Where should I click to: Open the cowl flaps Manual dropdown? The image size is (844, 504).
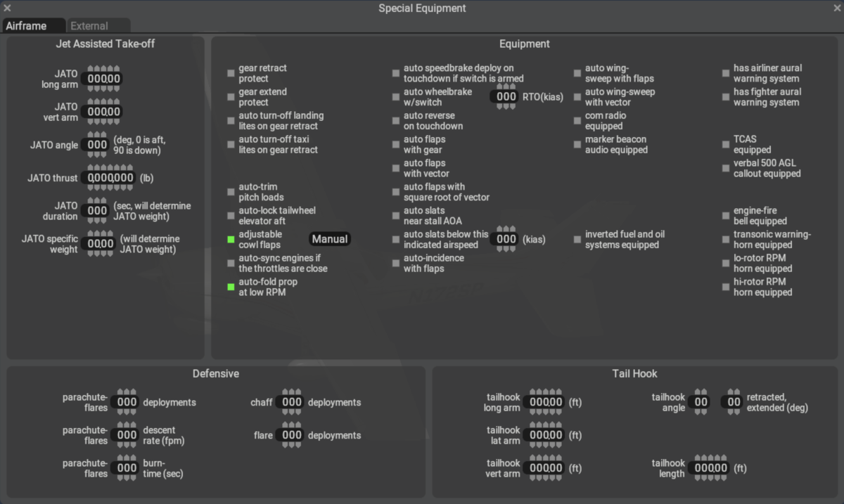[330, 239]
